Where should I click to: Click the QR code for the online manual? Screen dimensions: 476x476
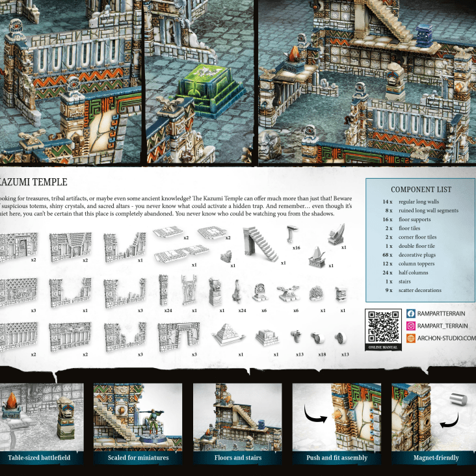coord(383,326)
